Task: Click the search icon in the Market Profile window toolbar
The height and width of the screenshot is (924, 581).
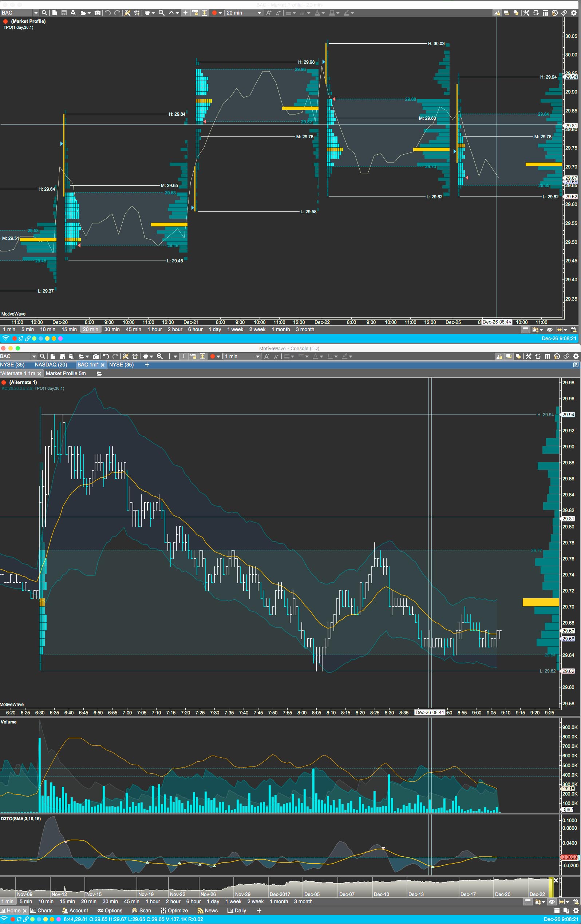Action: [44, 13]
